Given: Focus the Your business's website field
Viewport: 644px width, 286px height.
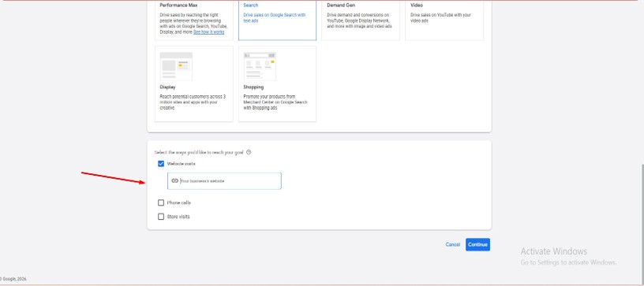Looking at the screenshot, I should point(224,180).
